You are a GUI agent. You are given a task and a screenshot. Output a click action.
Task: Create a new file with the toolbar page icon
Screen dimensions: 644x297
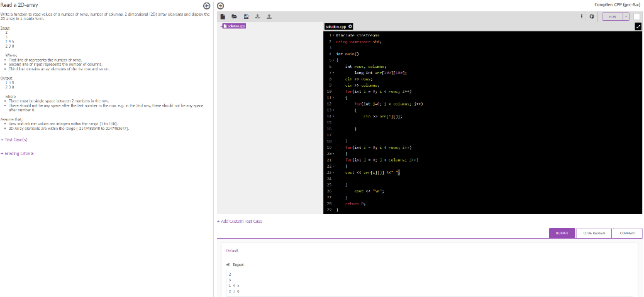pos(223,17)
